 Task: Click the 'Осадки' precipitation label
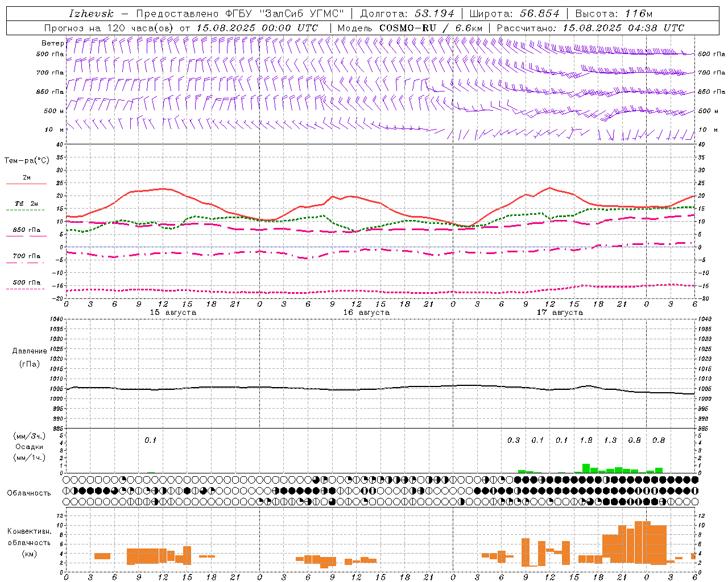[30, 447]
